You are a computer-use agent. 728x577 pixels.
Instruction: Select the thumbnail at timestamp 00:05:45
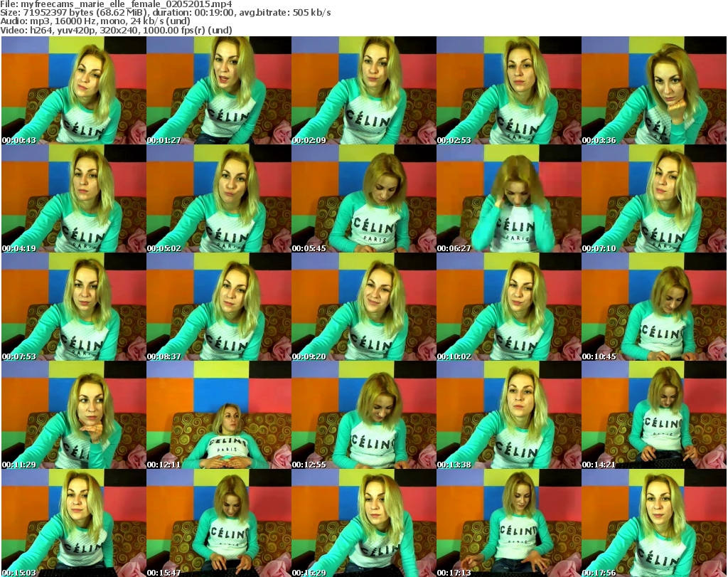point(364,198)
